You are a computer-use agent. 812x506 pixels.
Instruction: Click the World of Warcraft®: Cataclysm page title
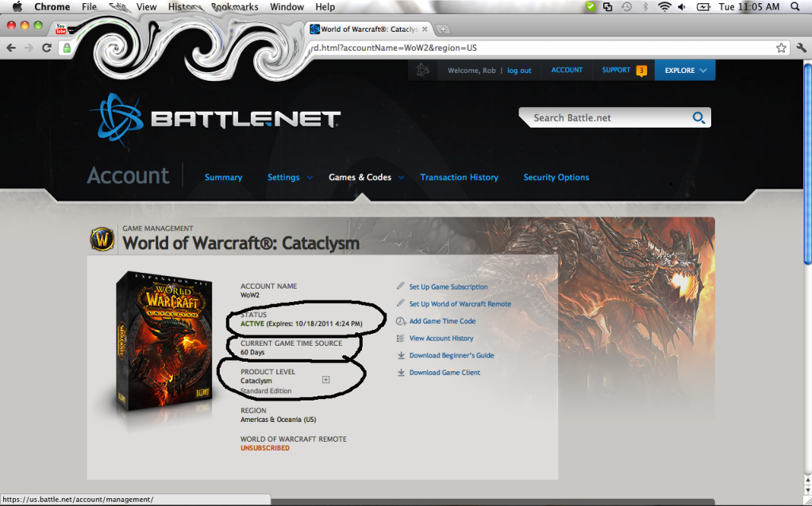pyautogui.click(x=241, y=243)
